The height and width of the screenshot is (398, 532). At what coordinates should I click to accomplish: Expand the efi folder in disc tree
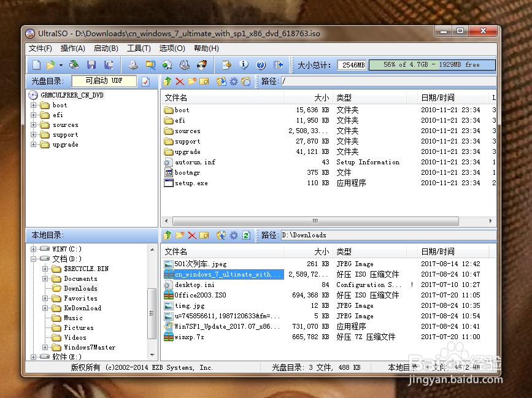(x=33, y=115)
